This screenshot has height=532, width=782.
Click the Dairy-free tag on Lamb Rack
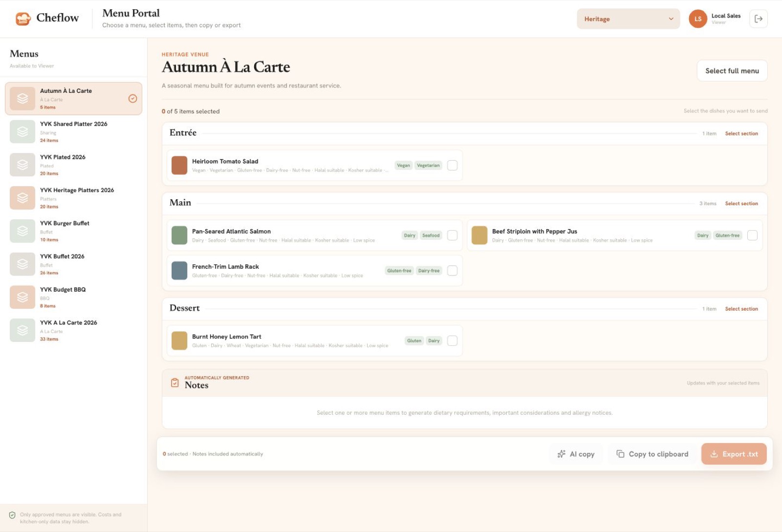tap(429, 271)
